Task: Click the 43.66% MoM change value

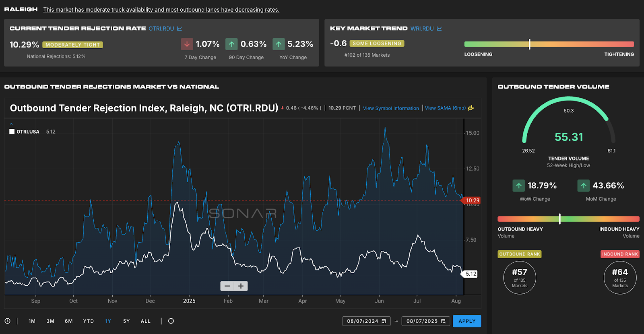Action: [608, 186]
